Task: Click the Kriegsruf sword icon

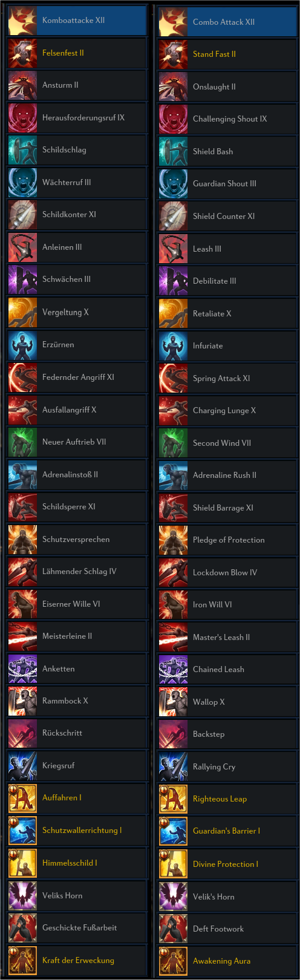Action: [x=22, y=765]
